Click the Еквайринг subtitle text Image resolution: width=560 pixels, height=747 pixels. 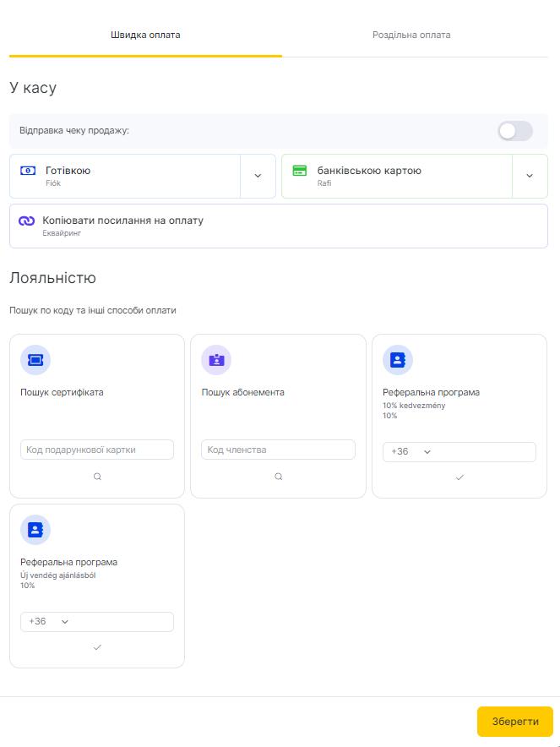[x=62, y=233]
